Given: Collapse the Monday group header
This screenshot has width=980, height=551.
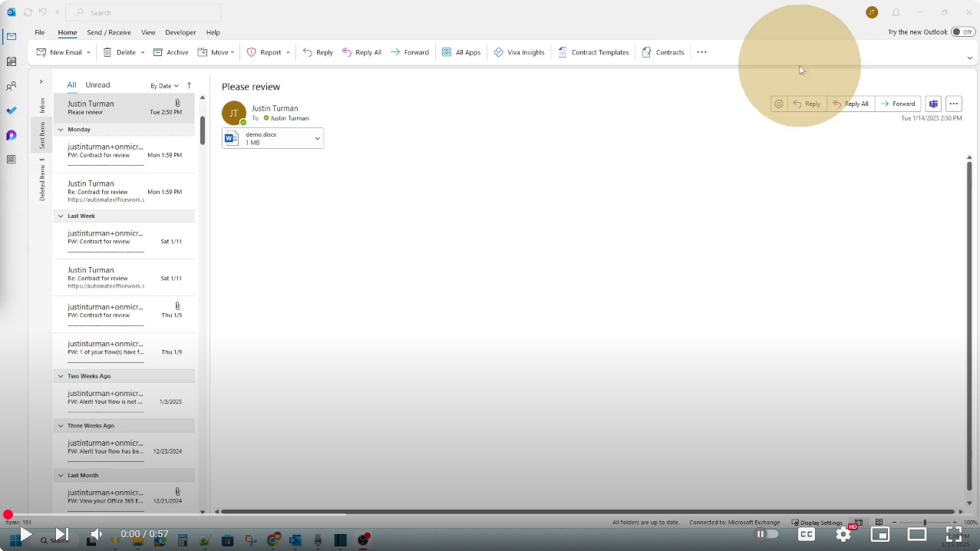Looking at the screenshot, I should (61, 130).
